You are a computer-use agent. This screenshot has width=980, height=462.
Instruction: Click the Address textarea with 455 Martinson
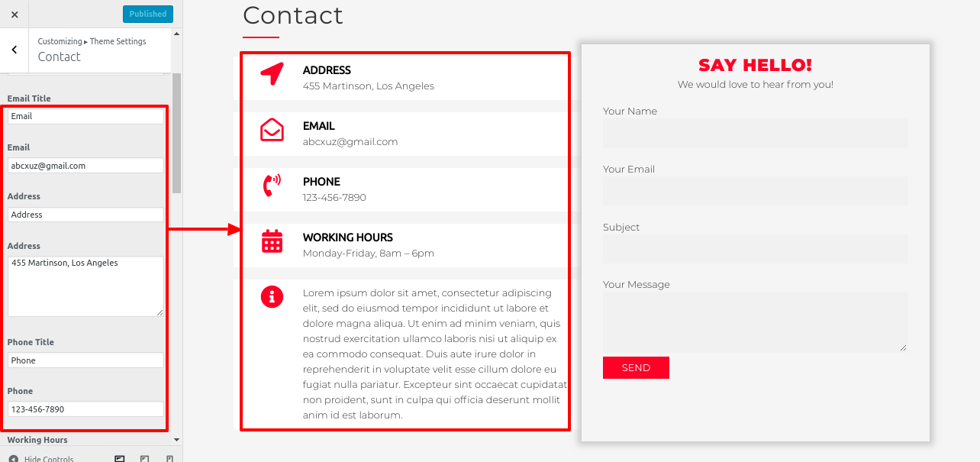point(85,286)
